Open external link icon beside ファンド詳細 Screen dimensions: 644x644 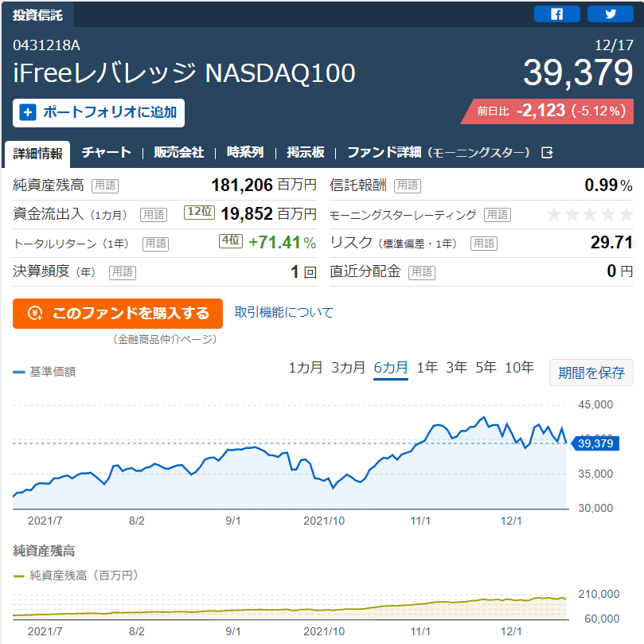(x=547, y=153)
